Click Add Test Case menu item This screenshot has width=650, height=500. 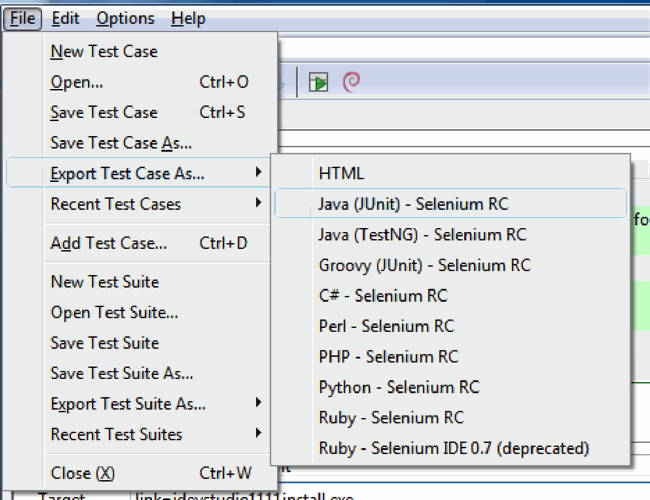[x=108, y=243]
